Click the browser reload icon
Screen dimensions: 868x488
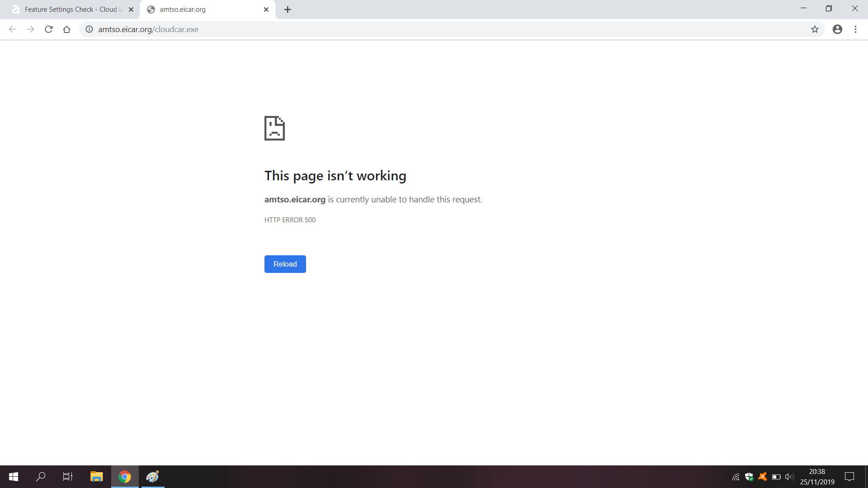click(x=49, y=29)
